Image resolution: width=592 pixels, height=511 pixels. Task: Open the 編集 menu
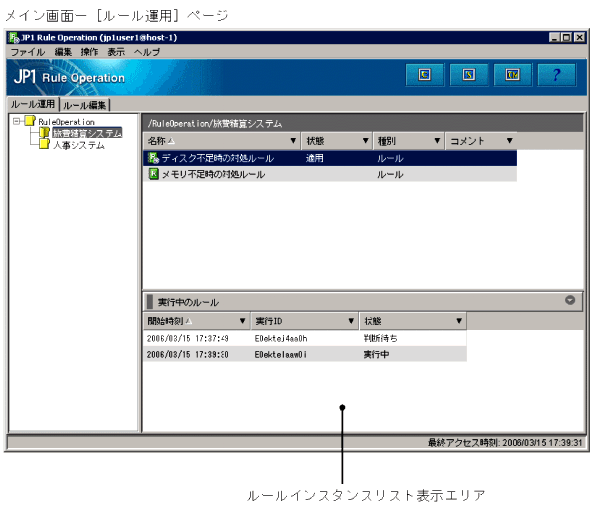coord(63,52)
